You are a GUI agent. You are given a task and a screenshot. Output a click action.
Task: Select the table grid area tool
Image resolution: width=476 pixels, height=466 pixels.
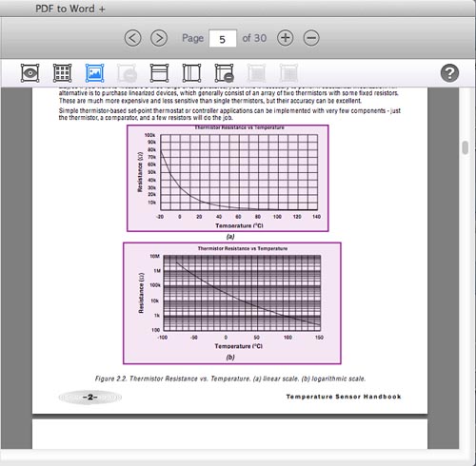tap(62, 73)
